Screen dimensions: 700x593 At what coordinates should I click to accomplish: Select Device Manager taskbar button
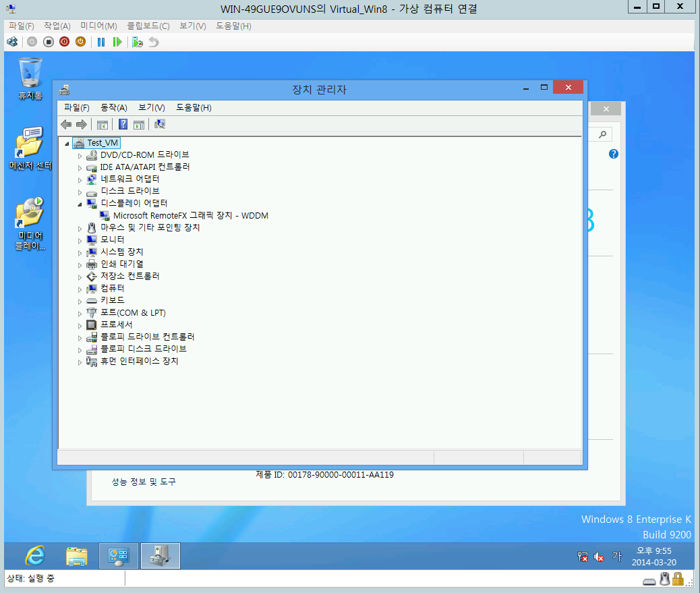[x=161, y=556]
